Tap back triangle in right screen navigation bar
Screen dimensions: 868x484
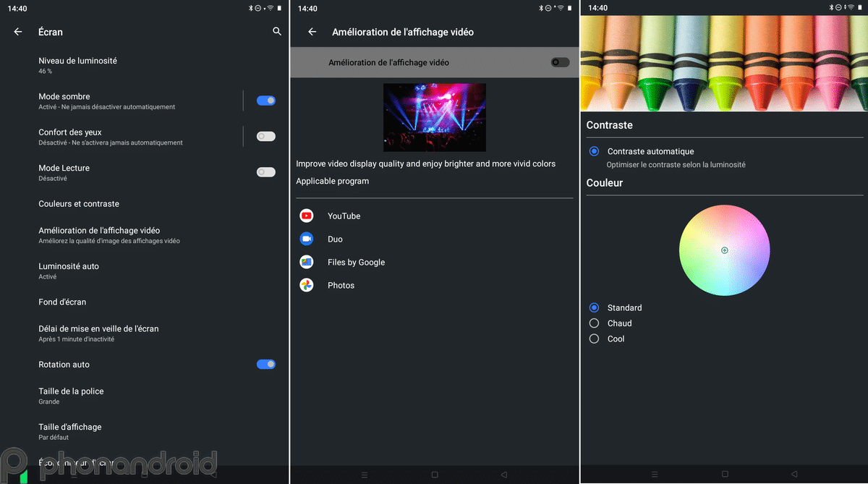click(793, 475)
